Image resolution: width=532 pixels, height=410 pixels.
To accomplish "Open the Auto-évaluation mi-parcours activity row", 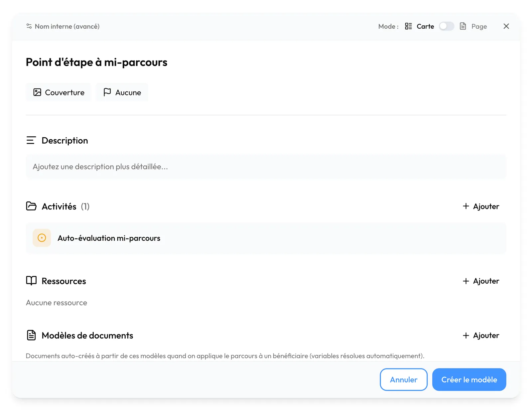I will pyautogui.click(x=266, y=238).
